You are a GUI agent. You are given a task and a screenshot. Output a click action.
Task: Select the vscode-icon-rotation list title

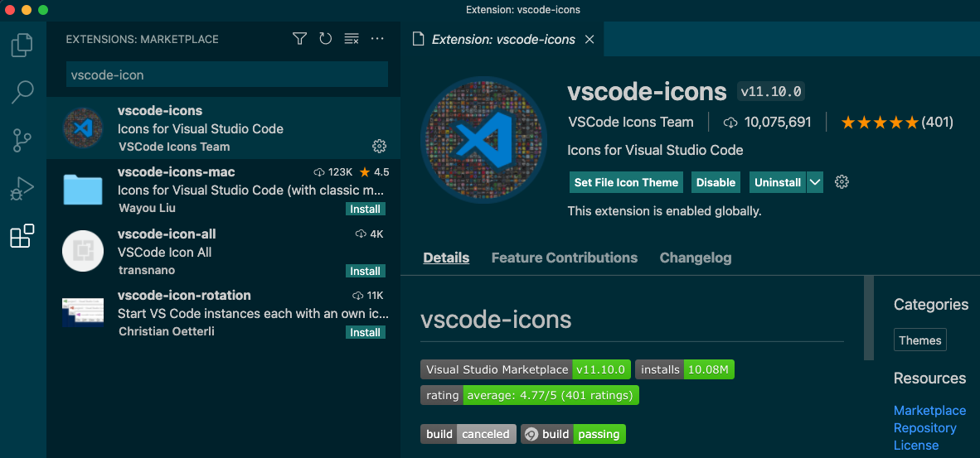click(184, 295)
